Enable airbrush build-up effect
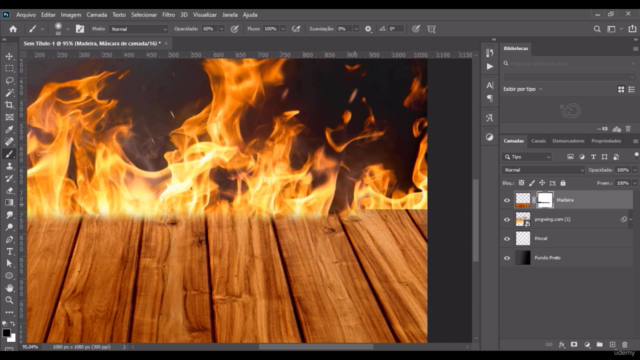Viewport: 640px width, 360px height. 296,29
